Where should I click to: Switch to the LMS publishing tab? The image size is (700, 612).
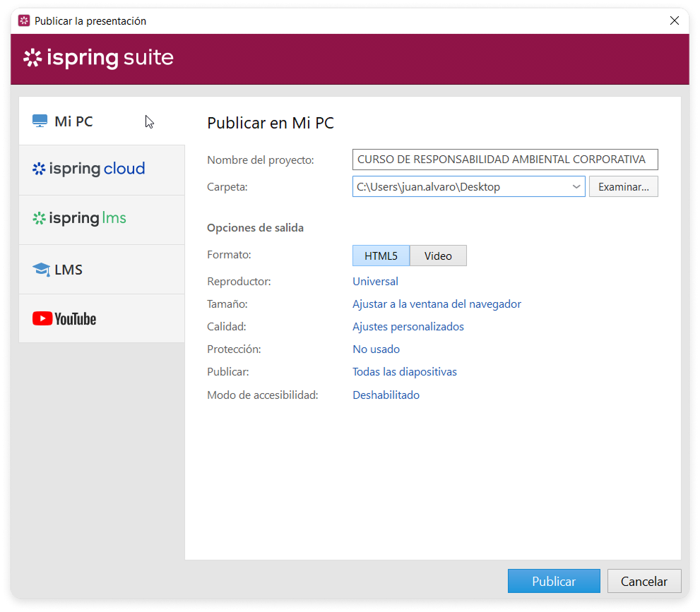point(102,270)
